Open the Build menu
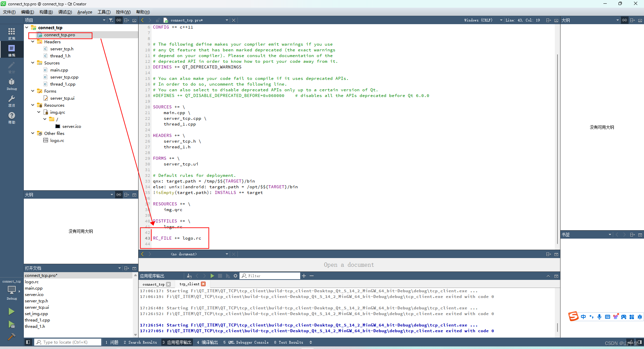This screenshot has height=349, width=644. pyautogui.click(x=46, y=12)
